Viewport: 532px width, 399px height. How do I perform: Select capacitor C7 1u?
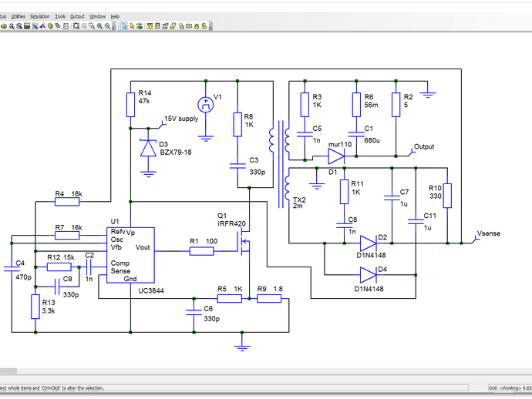392,198
